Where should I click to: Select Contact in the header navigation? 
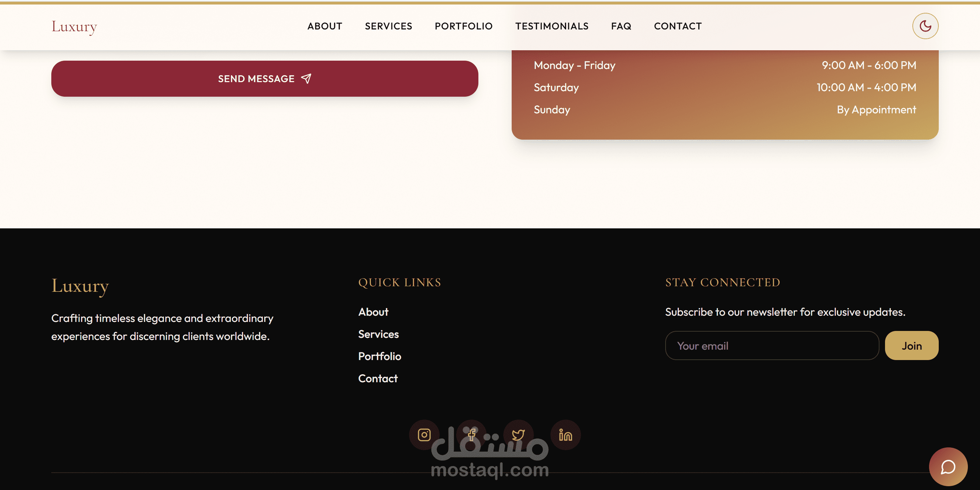point(678,26)
